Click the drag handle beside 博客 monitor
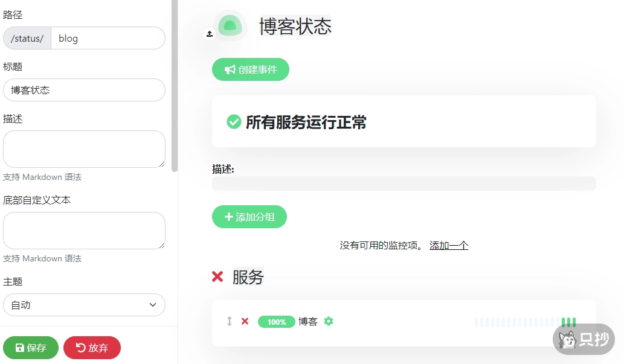The height and width of the screenshot is (364, 624). pyautogui.click(x=228, y=322)
